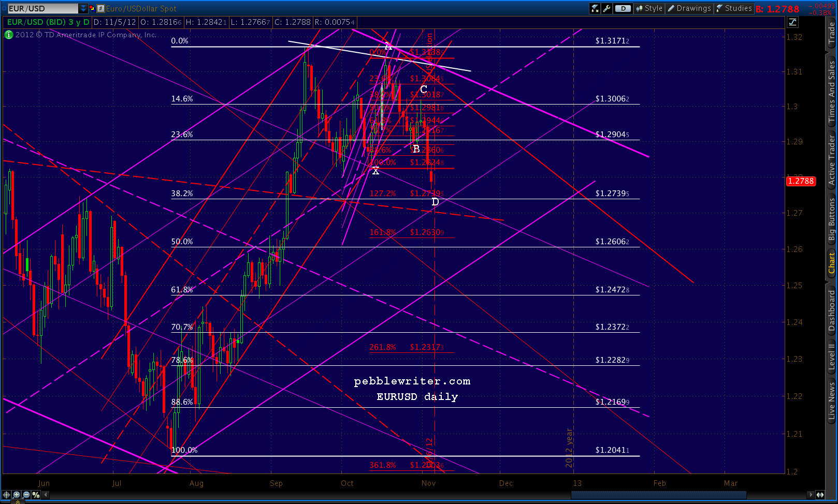Switch to the Dashboard side tab
This screenshot has height=504, width=838.
[x=832, y=311]
